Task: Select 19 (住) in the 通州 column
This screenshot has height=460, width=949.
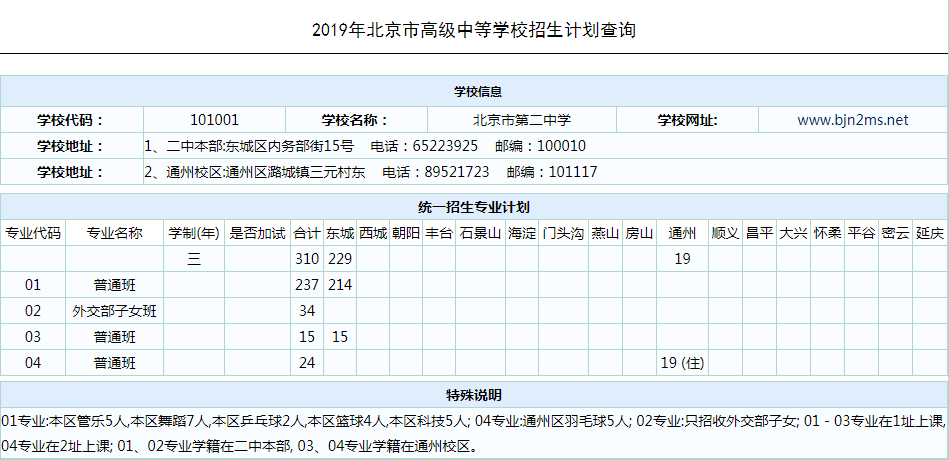Action: (x=683, y=363)
